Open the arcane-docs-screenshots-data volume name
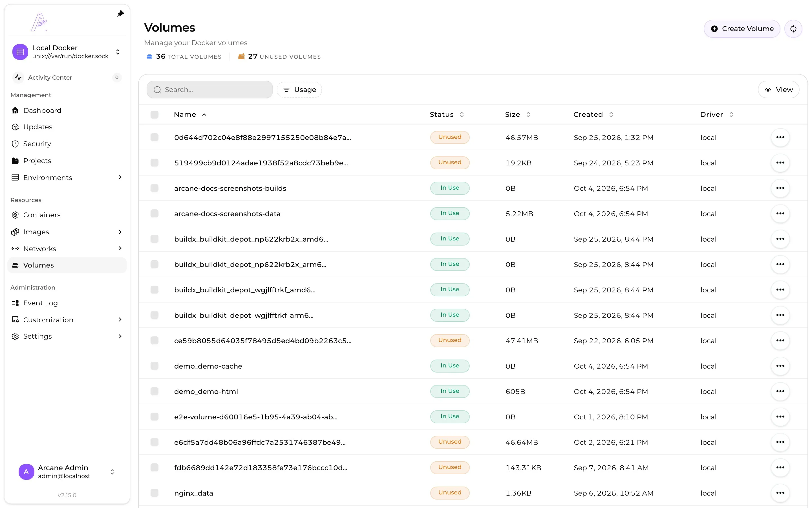Screen dimensions: 812x508 click(227, 214)
